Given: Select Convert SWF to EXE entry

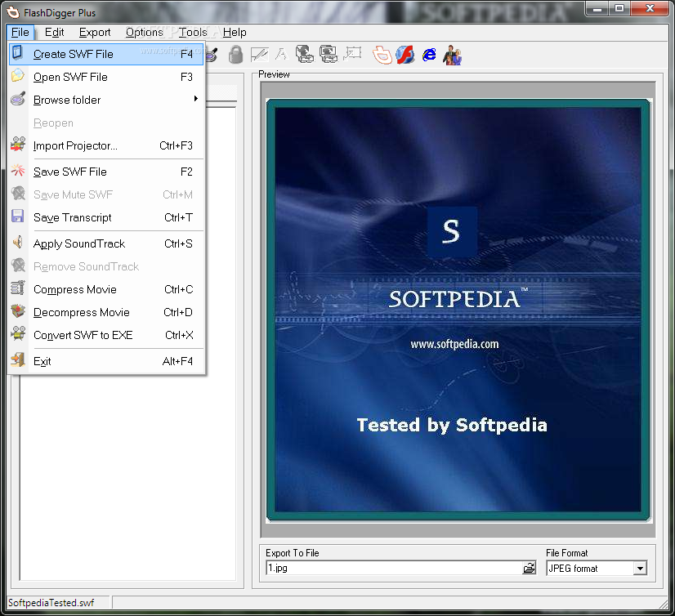Looking at the screenshot, I should [x=106, y=335].
